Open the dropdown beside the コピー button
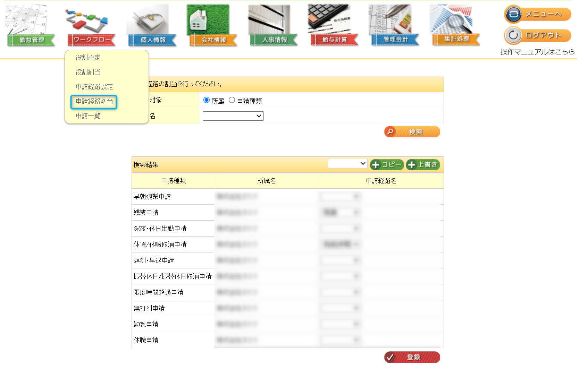This screenshot has width=588, height=369. (x=347, y=164)
